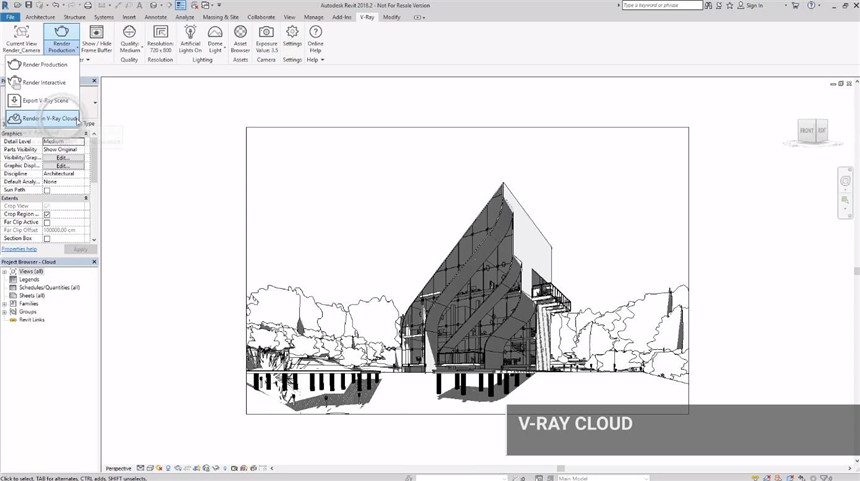The width and height of the screenshot is (860, 481).
Task: Open the Online Help icon
Action: (x=316, y=33)
